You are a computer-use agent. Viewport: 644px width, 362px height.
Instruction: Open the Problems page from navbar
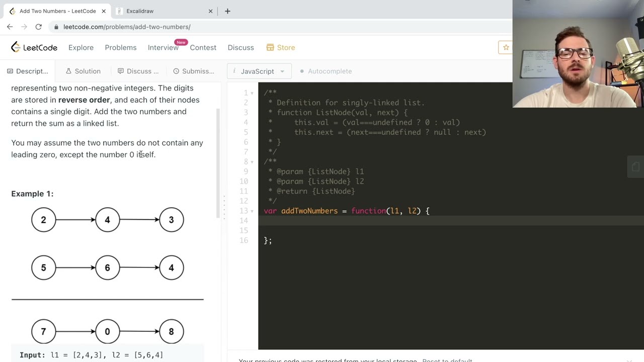point(120,47)
